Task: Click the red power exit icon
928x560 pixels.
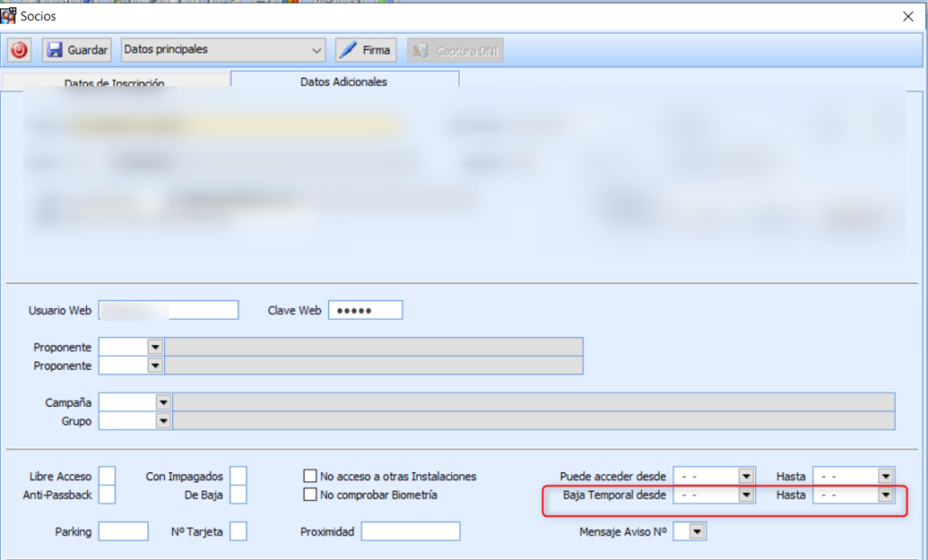Action: pyautogui.click(x=20, y=51)
